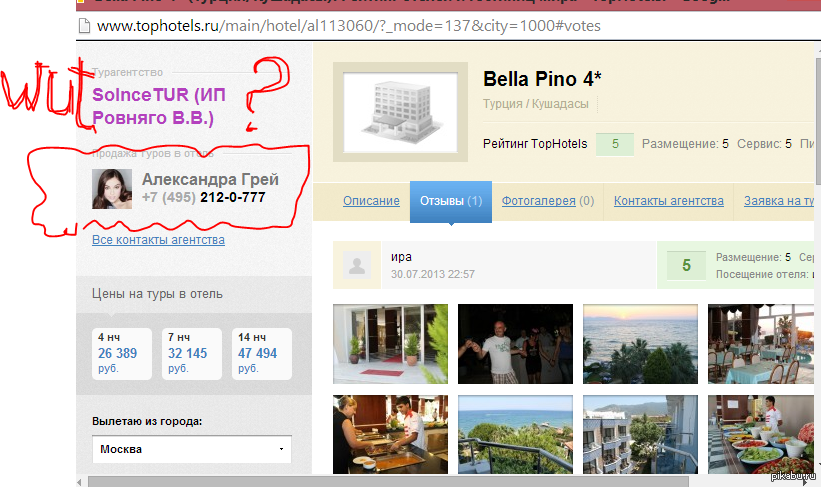The height and width of the screenshot is (487, 821).
Task: Click the URL in the address bar
Action: point(349,26)
